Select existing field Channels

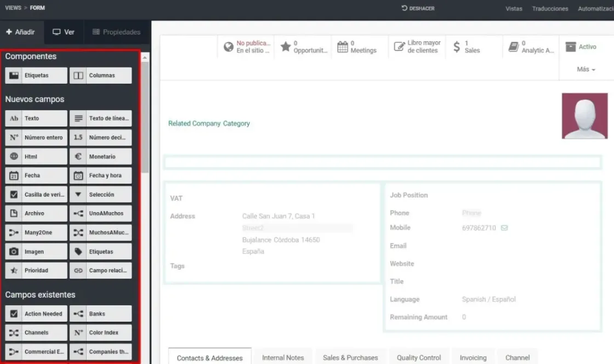pos(36,333)
